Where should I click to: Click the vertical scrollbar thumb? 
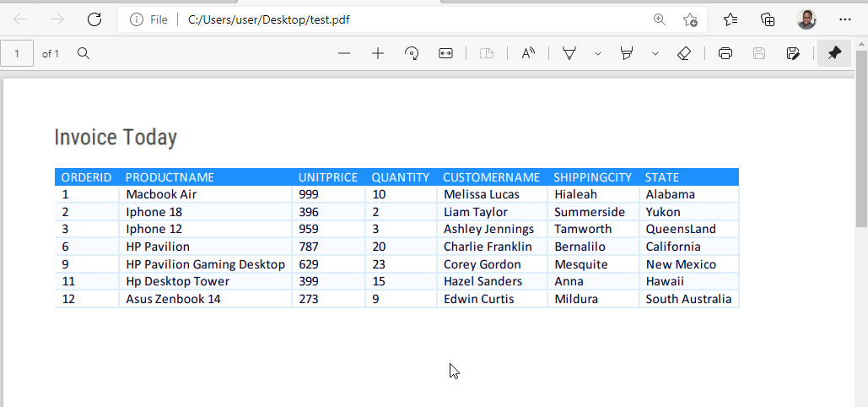tap(861, 138)
